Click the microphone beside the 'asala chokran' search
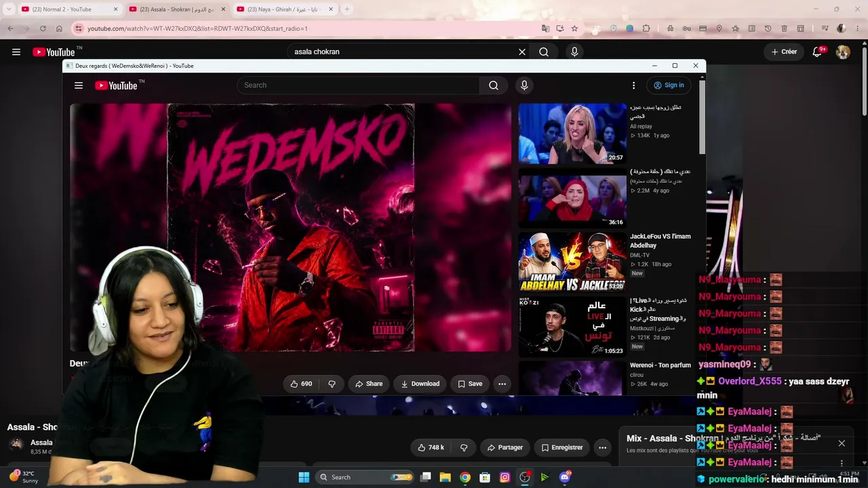 pyautogui.click(x=574, y=52)
